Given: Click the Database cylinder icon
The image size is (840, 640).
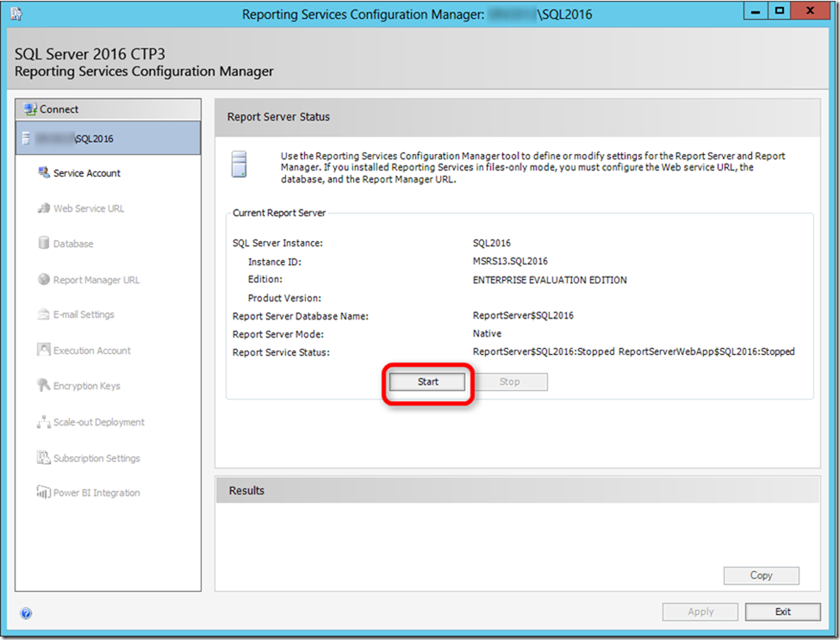Looking at the screenshot, I should point(44,243).
